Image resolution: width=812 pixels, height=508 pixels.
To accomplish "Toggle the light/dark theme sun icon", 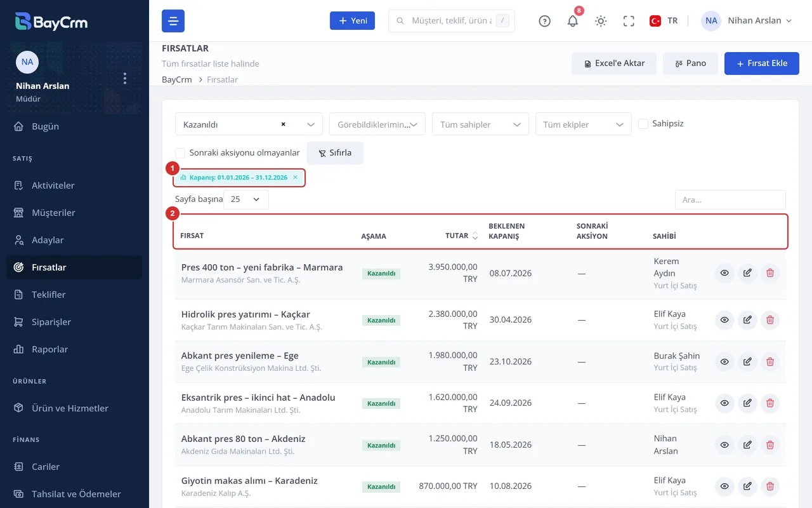I will (601, 21).
